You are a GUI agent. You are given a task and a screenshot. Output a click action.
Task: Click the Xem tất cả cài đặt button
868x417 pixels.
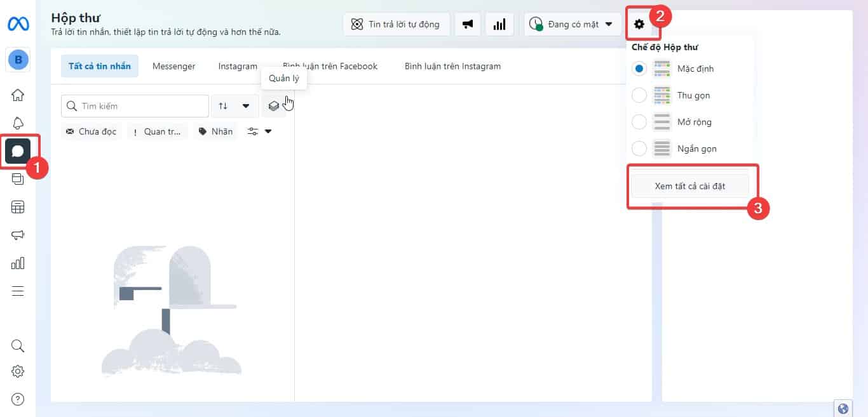[x=690, y=187]
